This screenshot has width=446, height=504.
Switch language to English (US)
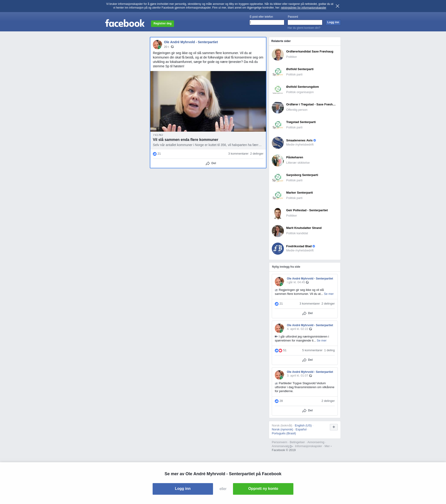(303, 425)
